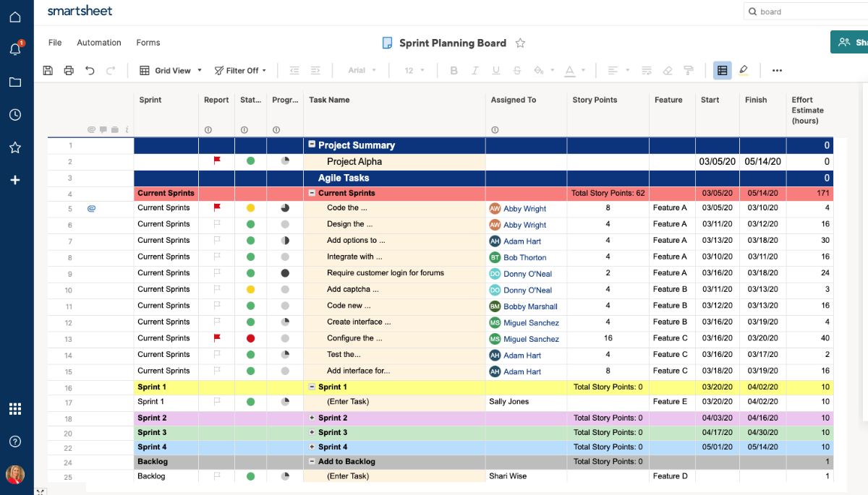Open user profile avatar
Screen dimensions: 868x495
pyautogui.click(x=14, y=474)
